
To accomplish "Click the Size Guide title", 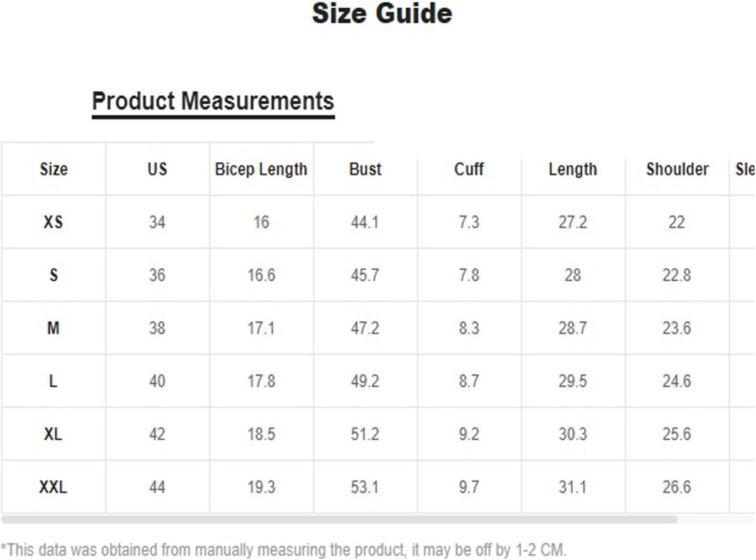I will pyautogui.click(x=382, y=13).
